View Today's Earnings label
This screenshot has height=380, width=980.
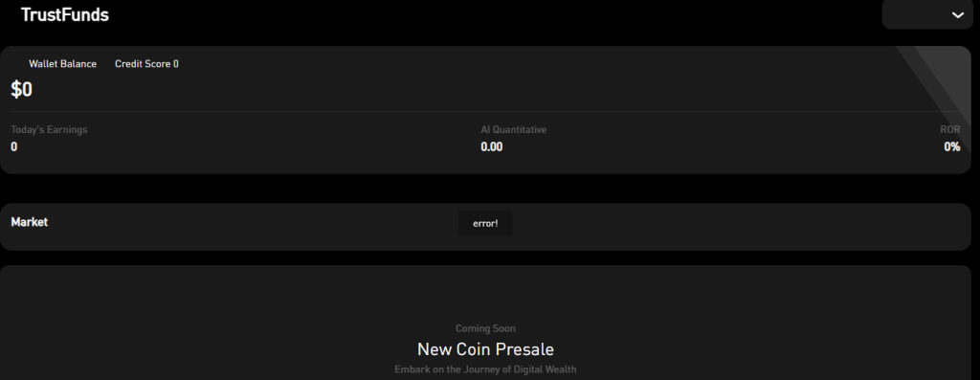tap(50, 130)
